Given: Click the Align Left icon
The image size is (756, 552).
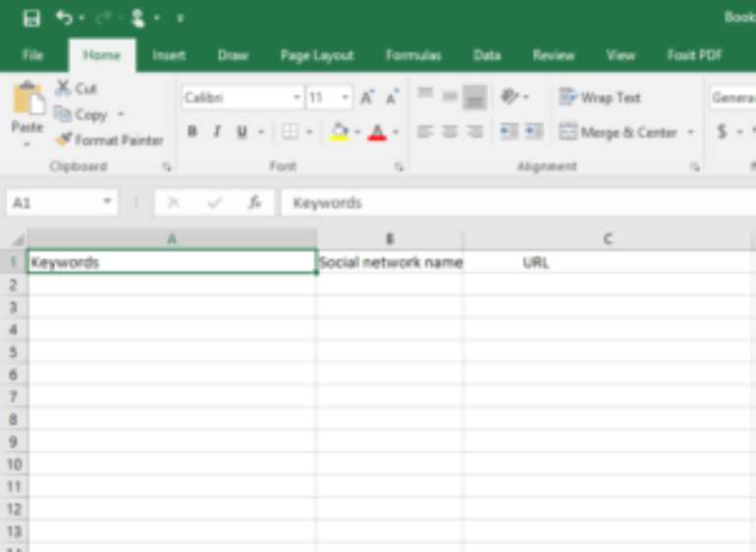Looking at the screenshot, I should click(425, 132).
